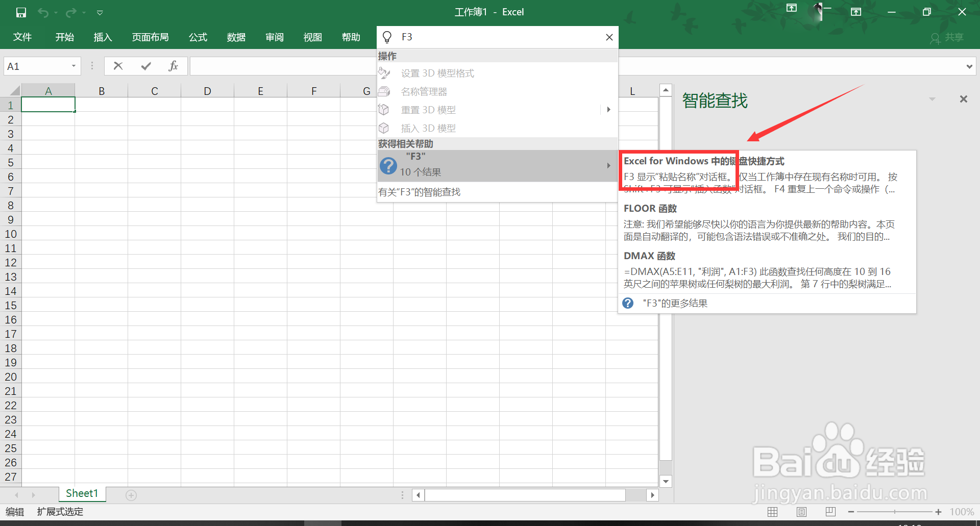Switch to the 视图 ribbon tab
The width and height of the screenshot is (980, 526).
(x=313, y=37)
